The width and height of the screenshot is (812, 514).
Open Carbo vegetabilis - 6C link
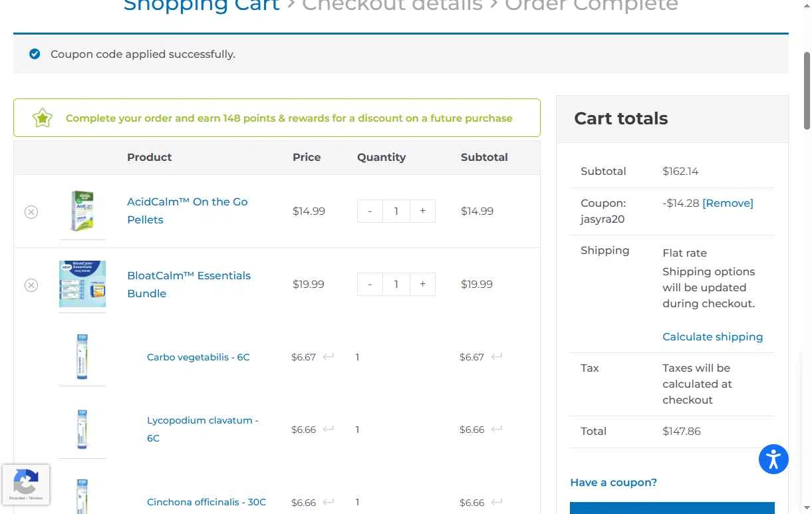(198, 357)
